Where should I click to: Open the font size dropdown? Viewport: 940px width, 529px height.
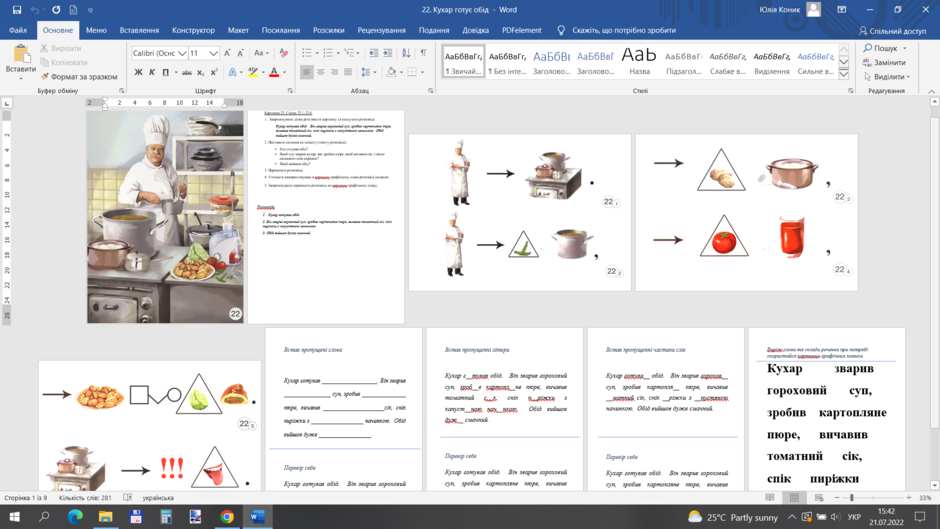[x=203, y=53]
